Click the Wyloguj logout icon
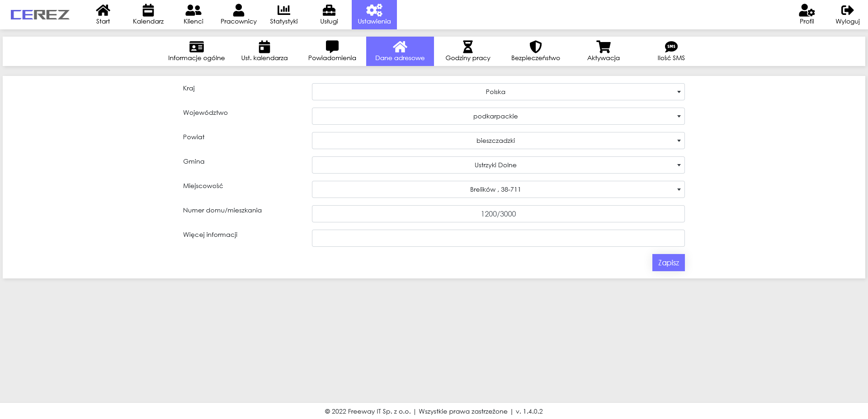Image resolution: width=868 pixels, height=419 pixels. pyautogui.click(x=847, y=10)
